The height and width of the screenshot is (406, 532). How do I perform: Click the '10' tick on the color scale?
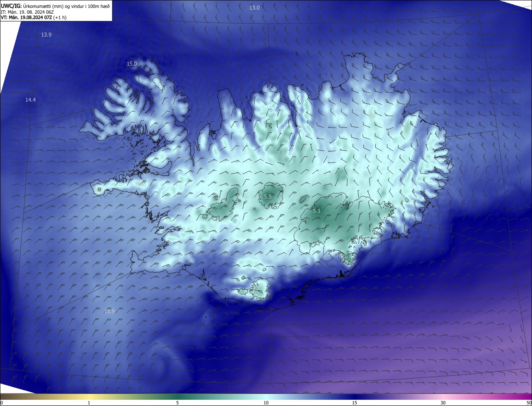click(266, 403)
